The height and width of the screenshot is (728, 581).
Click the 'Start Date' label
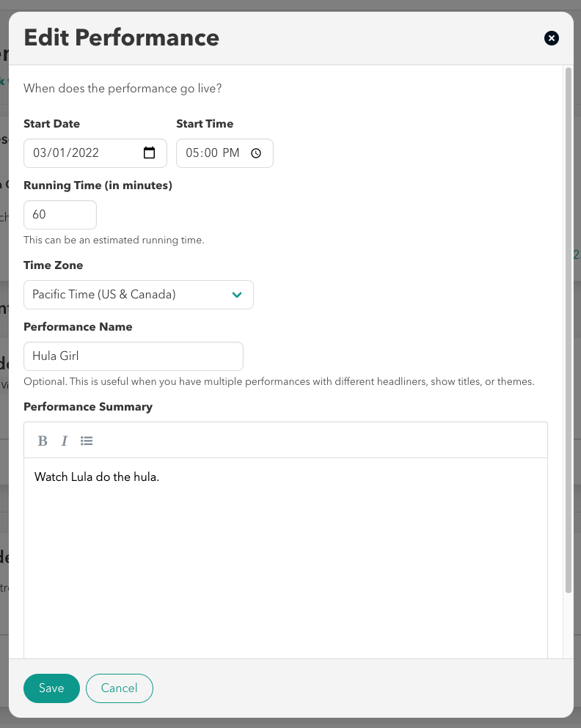point(51,123)
